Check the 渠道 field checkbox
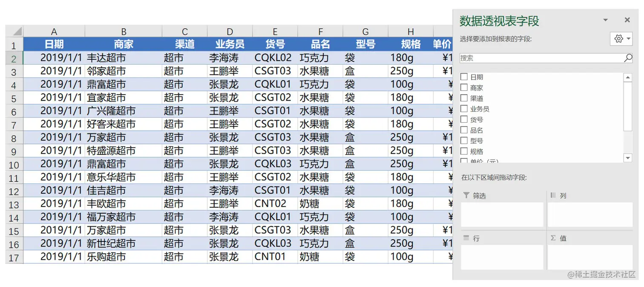 point(464,98)
